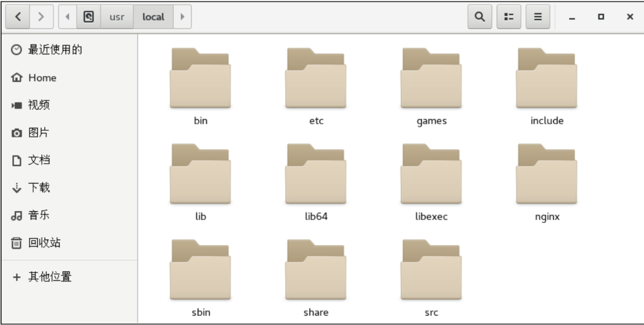Click the 'lib64' folder name label

click(x=316, y=216)
